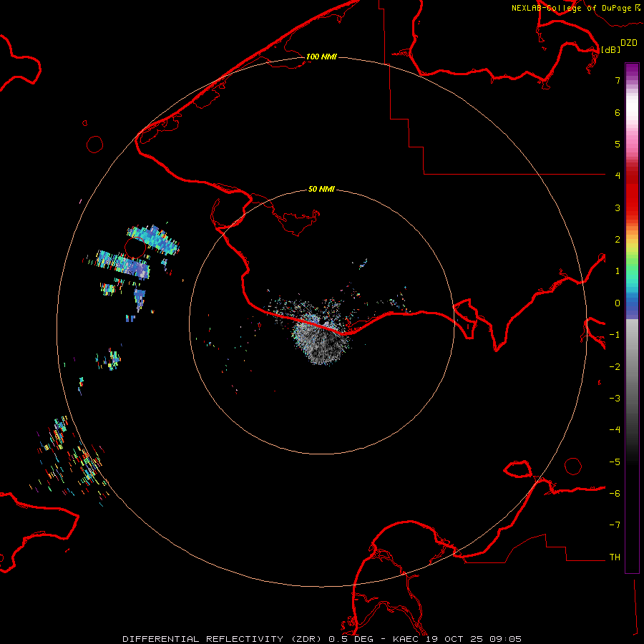Click the -5 tick label on color scale
Screen dimensions: 644x644
tap(615, 462)
